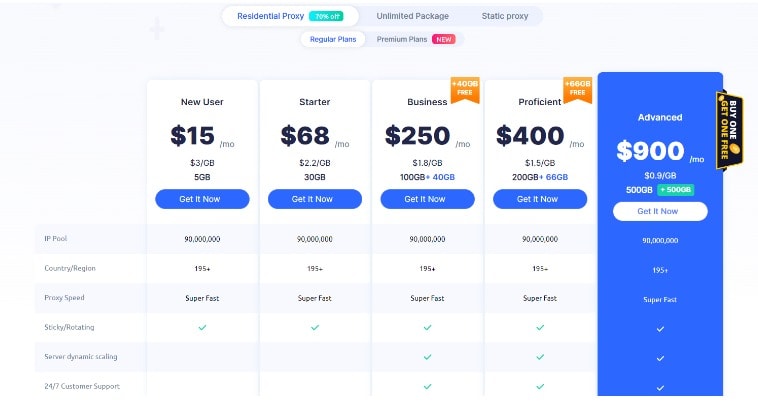Switch to Regular Plans option
The image size is (758, 405).
coord(332,40)
